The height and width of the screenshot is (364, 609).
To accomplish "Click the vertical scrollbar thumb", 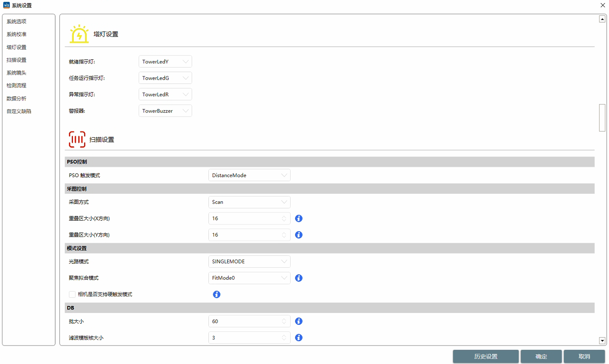I will pos(602,117).
